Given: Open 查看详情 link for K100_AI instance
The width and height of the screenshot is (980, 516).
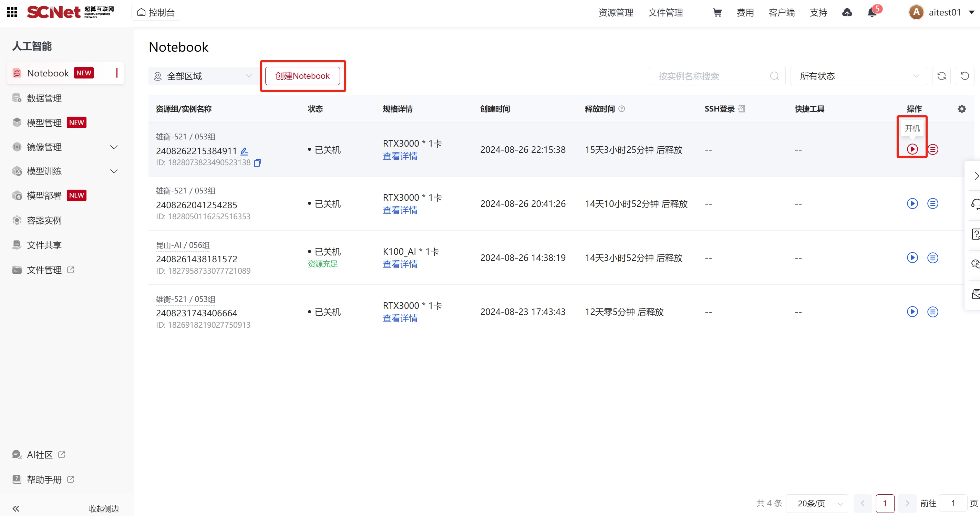Looking at the screenshot, I should click(400, 264).
